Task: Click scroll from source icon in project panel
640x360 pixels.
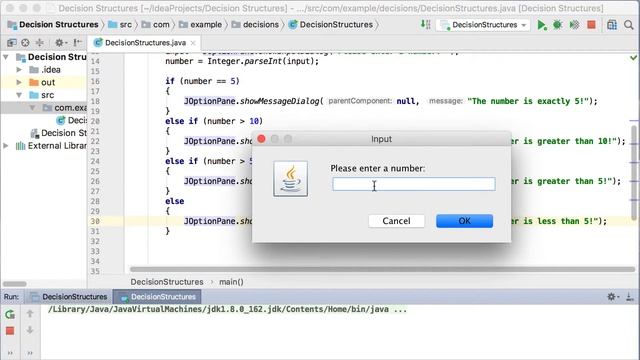Action: click(x=25, y=42)
